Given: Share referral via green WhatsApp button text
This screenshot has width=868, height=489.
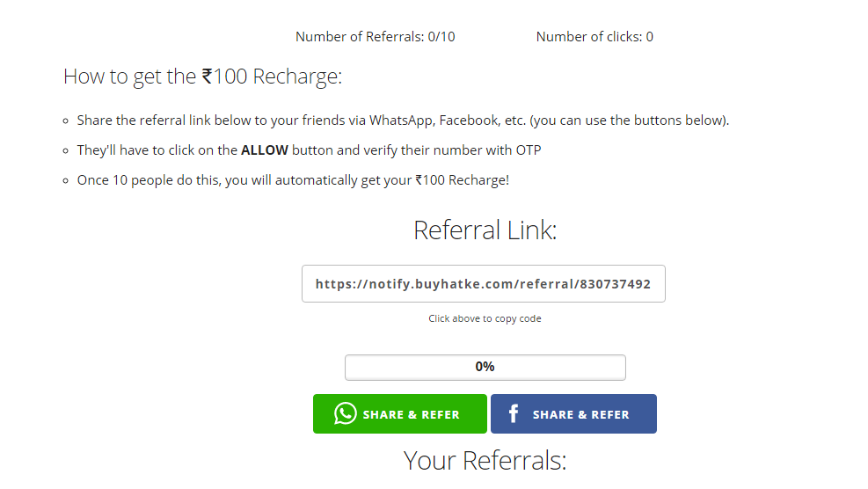Looking at the screenshot, I should click(411, 414).
